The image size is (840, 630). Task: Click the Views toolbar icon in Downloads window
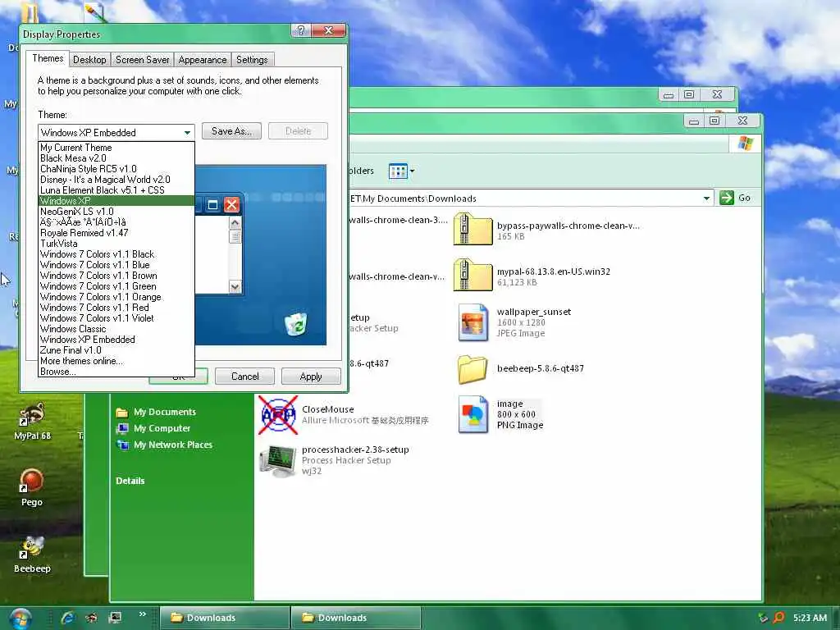pyautogui.click(x=398, y=171)
